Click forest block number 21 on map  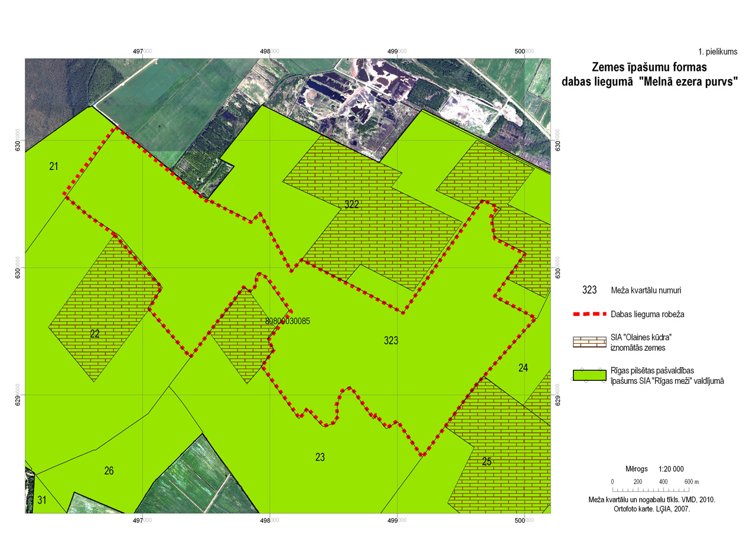coord(54,167)
